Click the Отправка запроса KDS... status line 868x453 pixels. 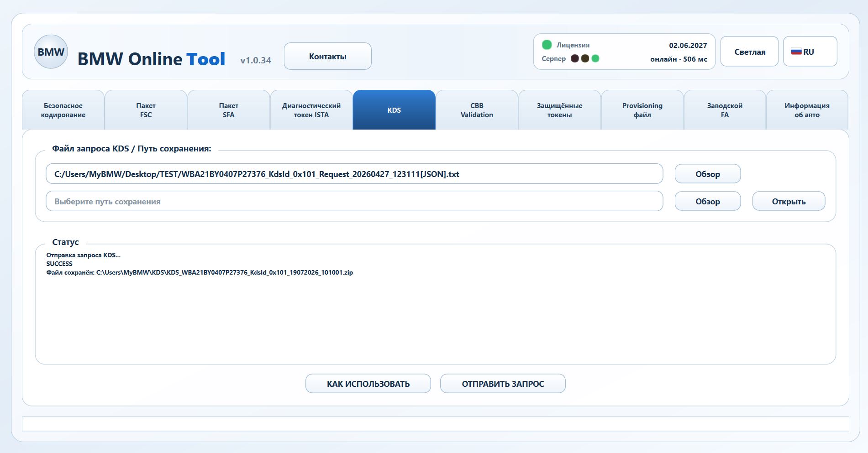point(84,255)
